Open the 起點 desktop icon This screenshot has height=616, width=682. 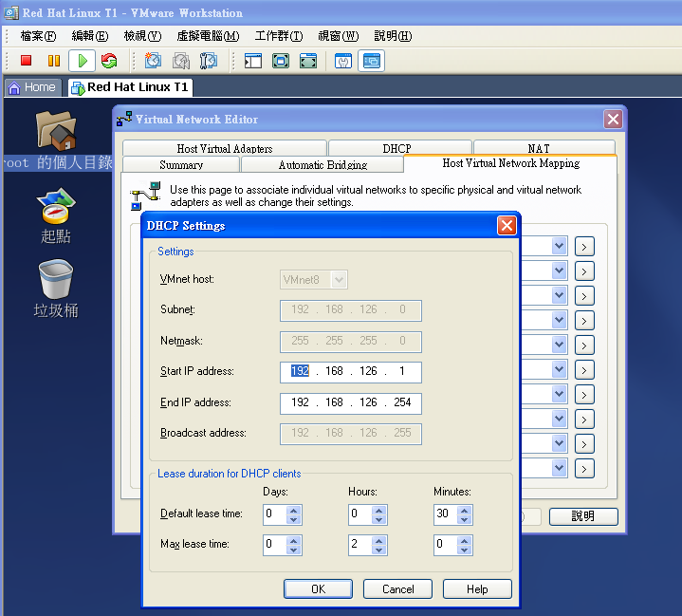[56, 205]
